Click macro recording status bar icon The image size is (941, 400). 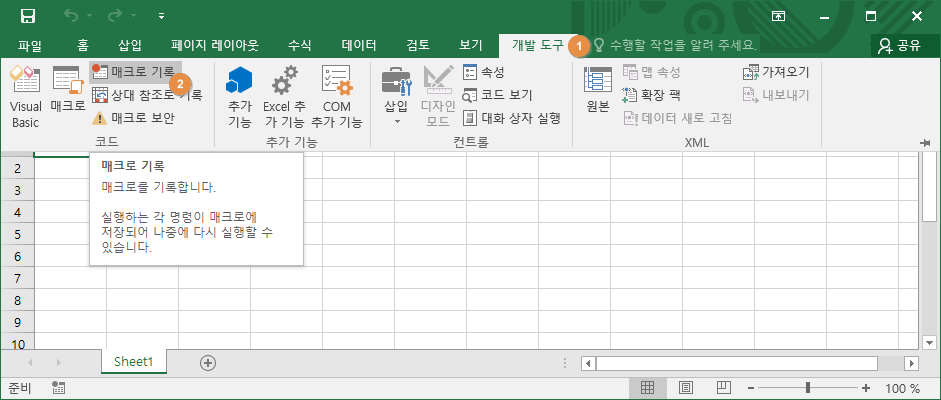(x=58, y=387)
